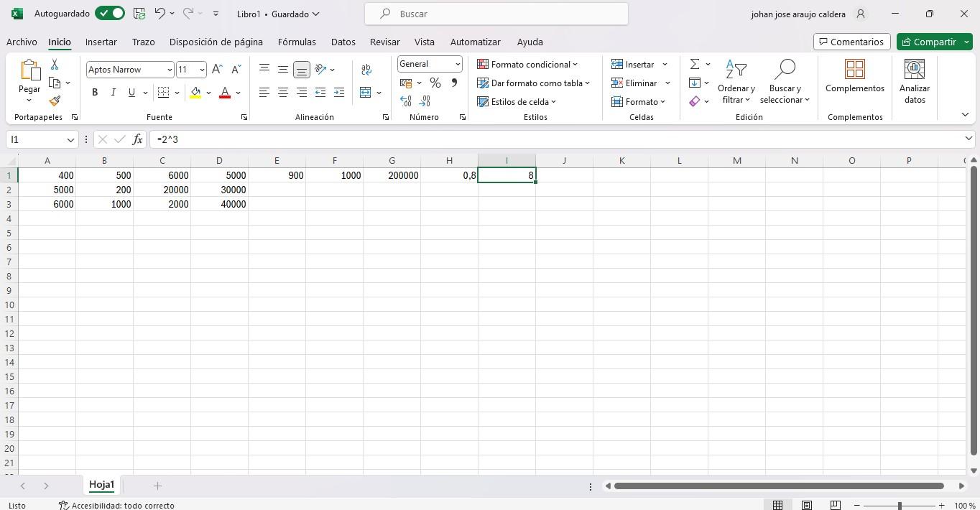Increase font size with larger A icon
Viewport: 980px width, 510px height.
[217, 70]
